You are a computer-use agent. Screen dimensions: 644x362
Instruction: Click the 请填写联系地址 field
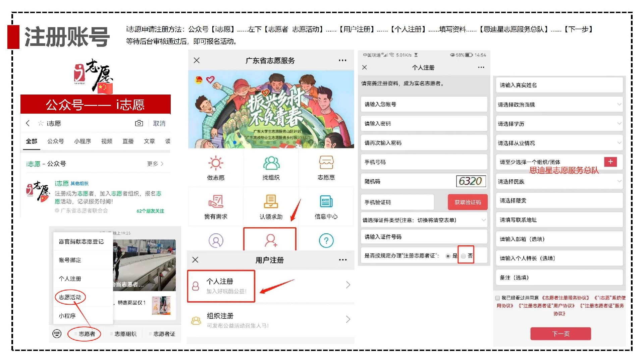click(559, 220)
